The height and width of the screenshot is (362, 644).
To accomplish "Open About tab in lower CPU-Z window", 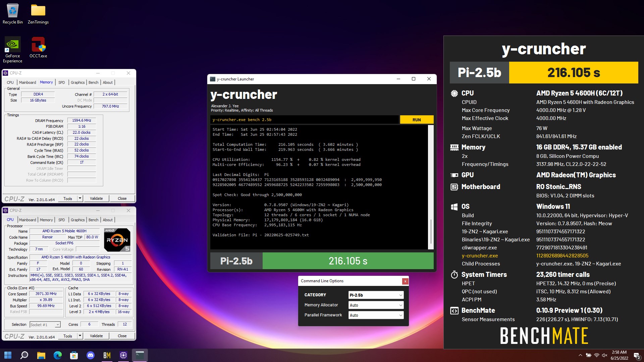I will (x=108, y=220).
